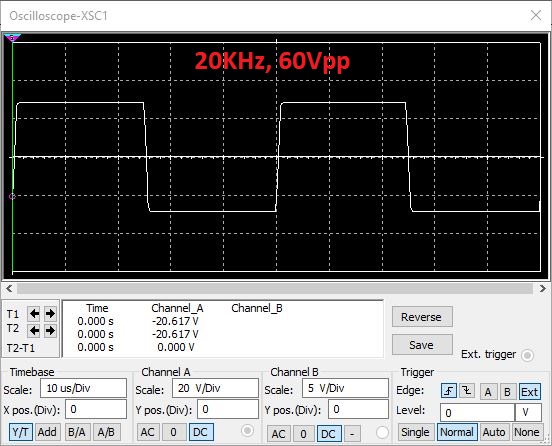
Task: Select B/A display mode
Action: 77,432
